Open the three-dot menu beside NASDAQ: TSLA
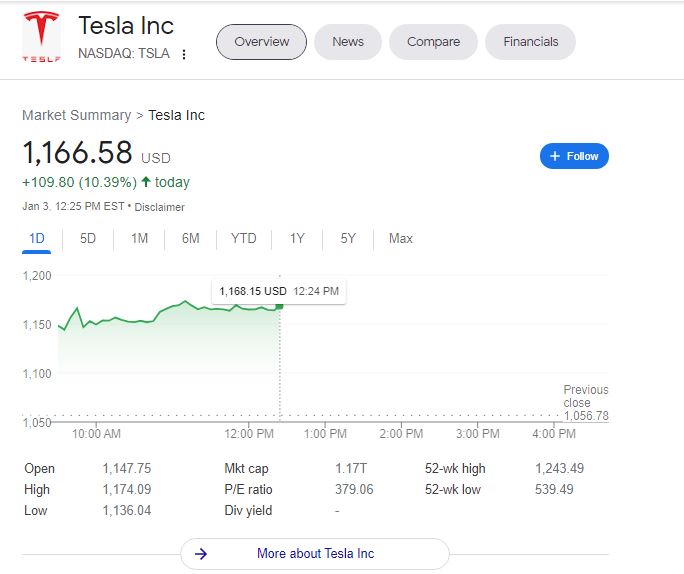Viewport: 684px width, 574px height. pos(184,54)
